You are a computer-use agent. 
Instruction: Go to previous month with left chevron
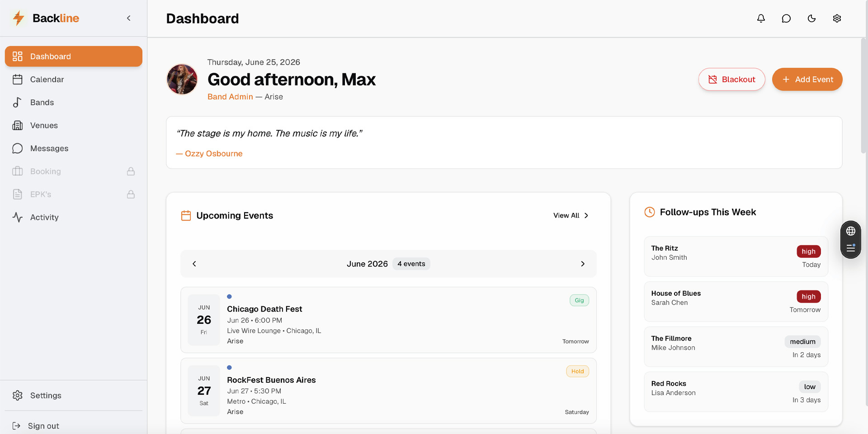click(x=194, y=264)
